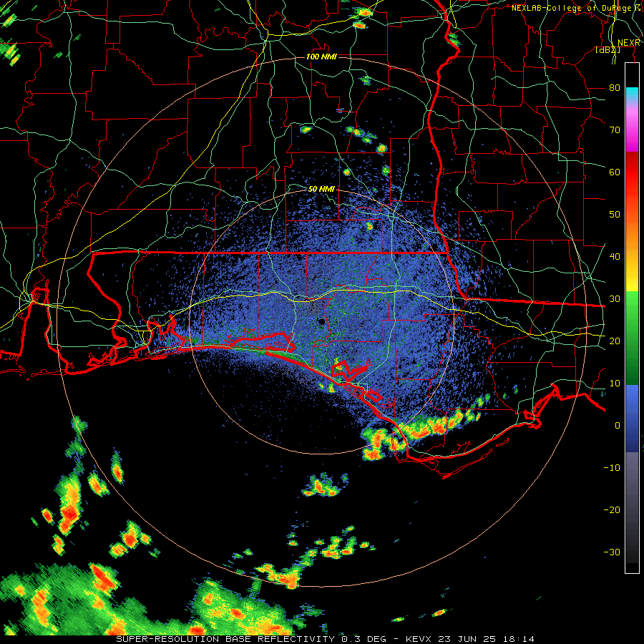Click the black KEVX radar site dot
644x644 pixels.
click(x=321, y=321)
